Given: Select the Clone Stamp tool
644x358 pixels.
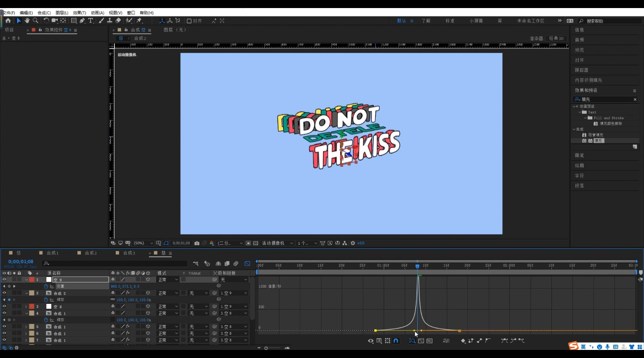Looking at the screenshot, I should (x=110, y=21).
